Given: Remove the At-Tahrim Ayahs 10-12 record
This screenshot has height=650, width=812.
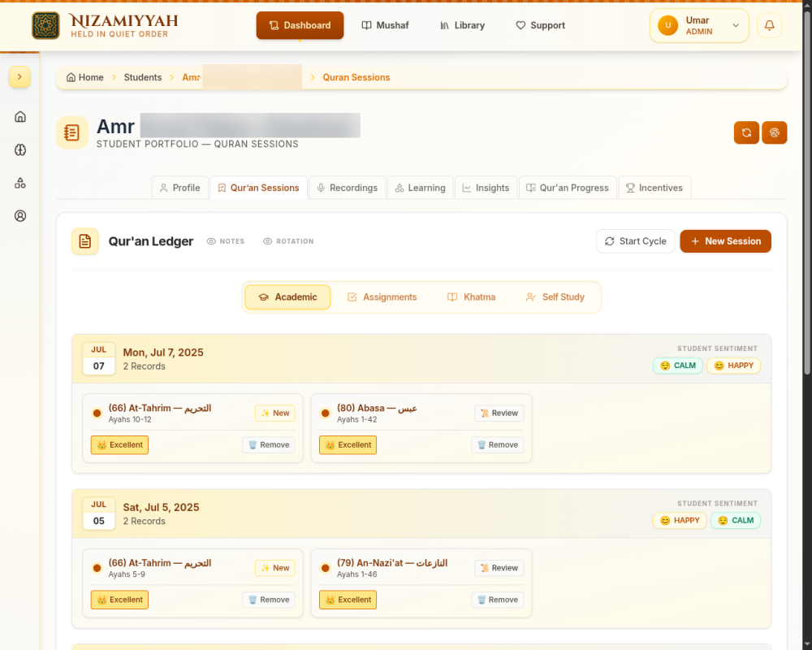Looking at the screenshot, I should coord(269,444).
